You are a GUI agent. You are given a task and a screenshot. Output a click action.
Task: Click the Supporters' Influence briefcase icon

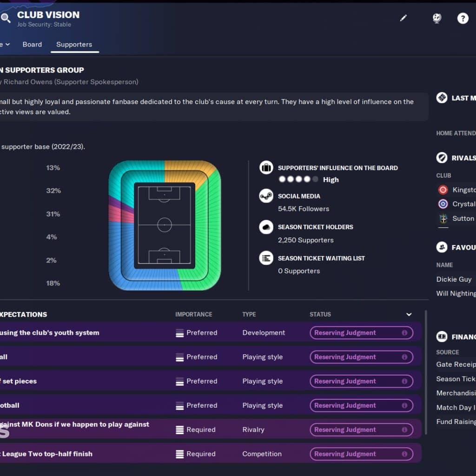pyautogui.click(x=266, y=168)
